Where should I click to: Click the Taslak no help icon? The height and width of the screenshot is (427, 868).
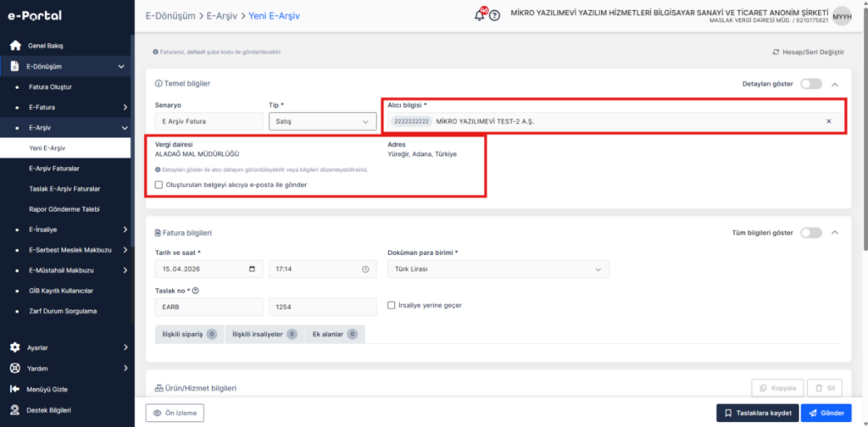[x=196, y=291]
